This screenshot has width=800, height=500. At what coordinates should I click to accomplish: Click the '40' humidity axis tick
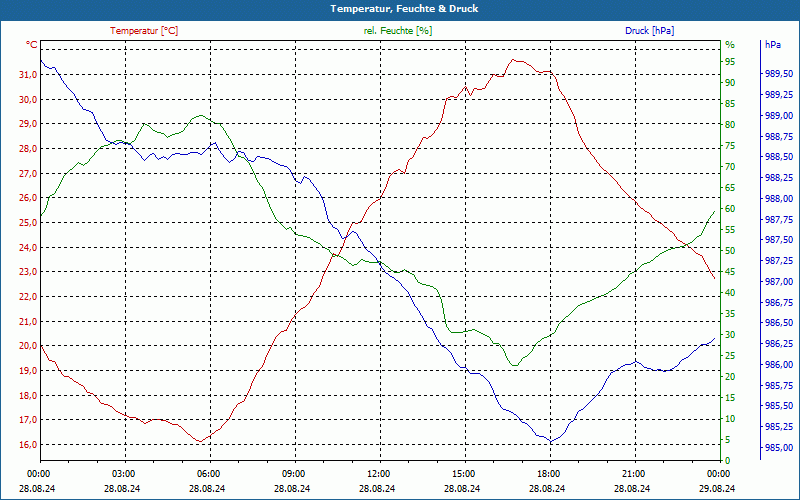(731, 293)
